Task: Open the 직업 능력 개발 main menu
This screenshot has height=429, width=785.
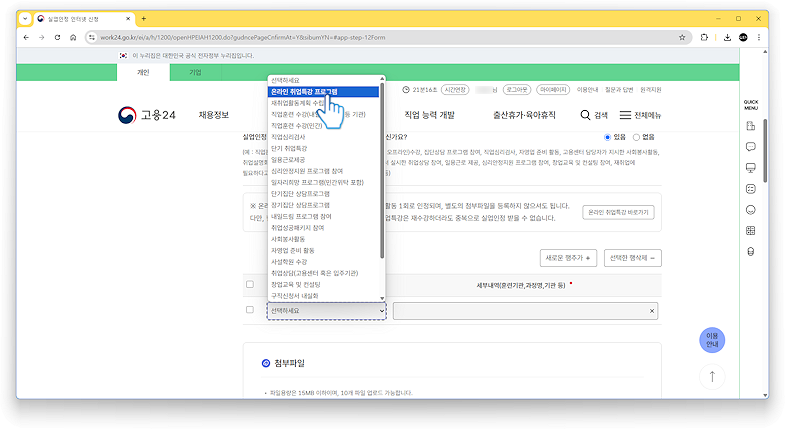Action: 430,115
